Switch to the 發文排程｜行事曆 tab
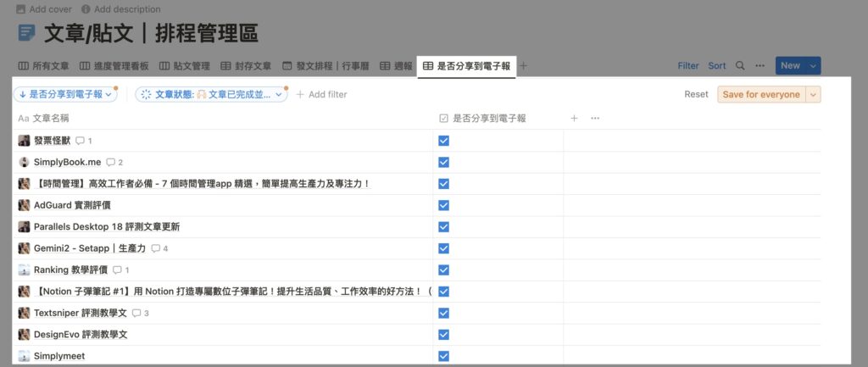Image resolution: width=868 pixels, height=367 pixels. (x=325, y=66)
